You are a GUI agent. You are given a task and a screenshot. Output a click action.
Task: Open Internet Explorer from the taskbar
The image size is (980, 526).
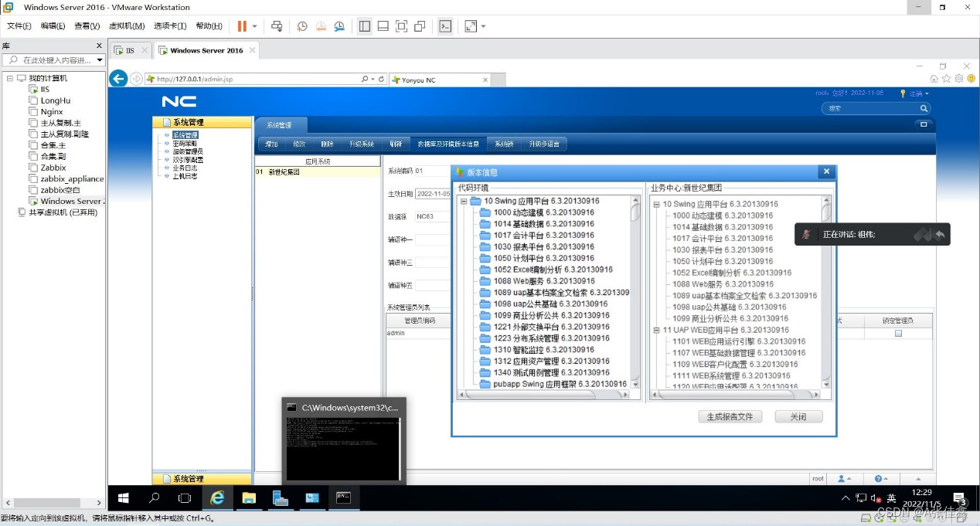coord(217,498)
